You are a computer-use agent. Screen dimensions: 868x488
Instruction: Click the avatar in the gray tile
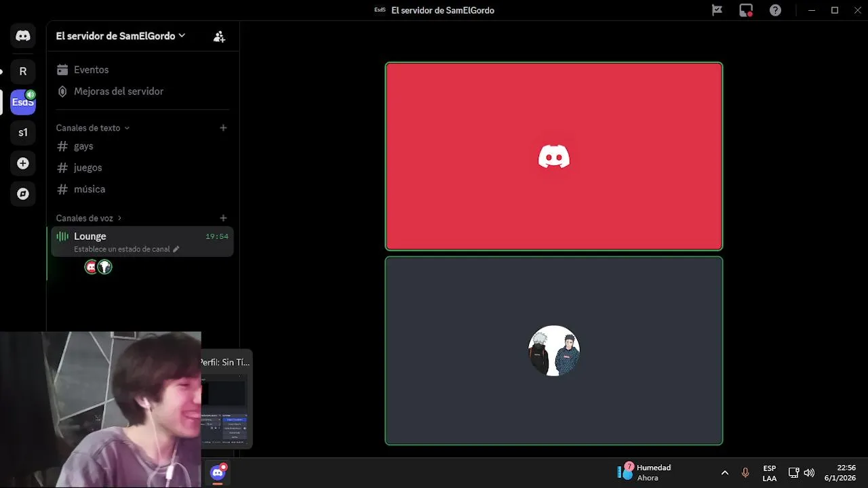click(x=554, y=350)
